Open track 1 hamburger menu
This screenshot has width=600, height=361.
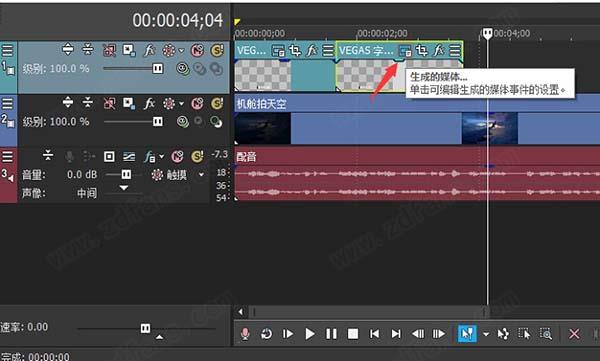pyautogui.click(x=7, y=50)
